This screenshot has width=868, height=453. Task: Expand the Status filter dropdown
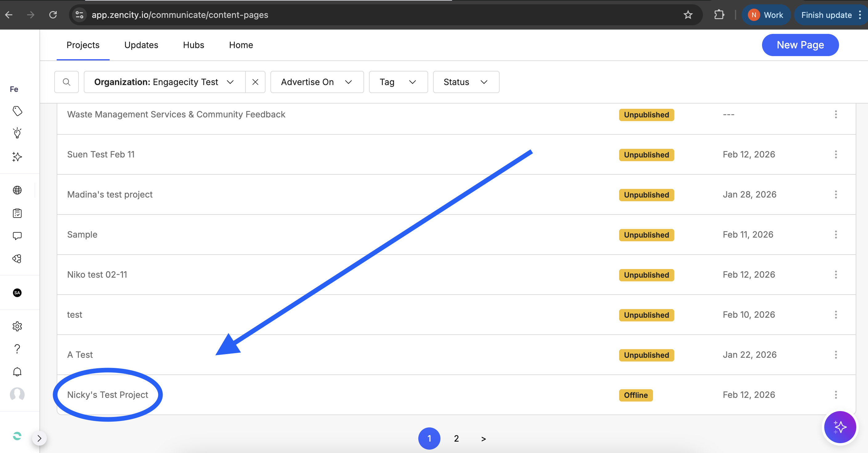(x=466, y=82)
